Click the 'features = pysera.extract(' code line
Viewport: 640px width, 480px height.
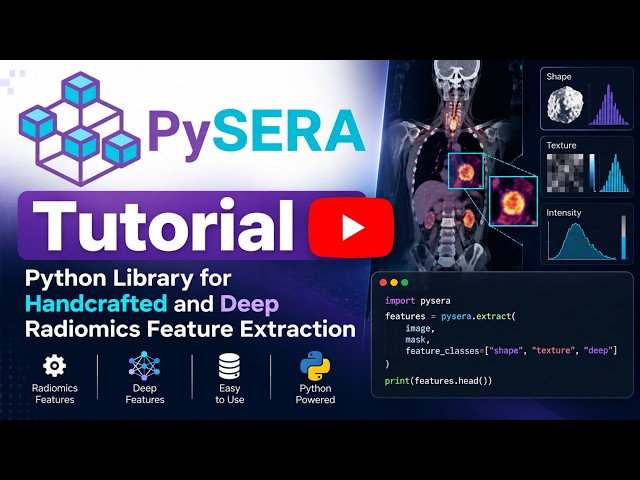450,316
